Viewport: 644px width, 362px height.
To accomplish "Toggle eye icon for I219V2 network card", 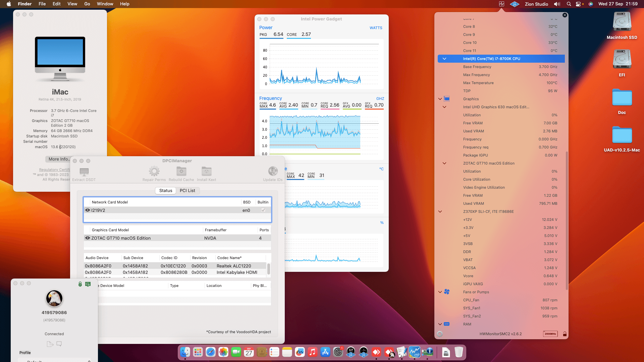I will (x=88, y=210).
